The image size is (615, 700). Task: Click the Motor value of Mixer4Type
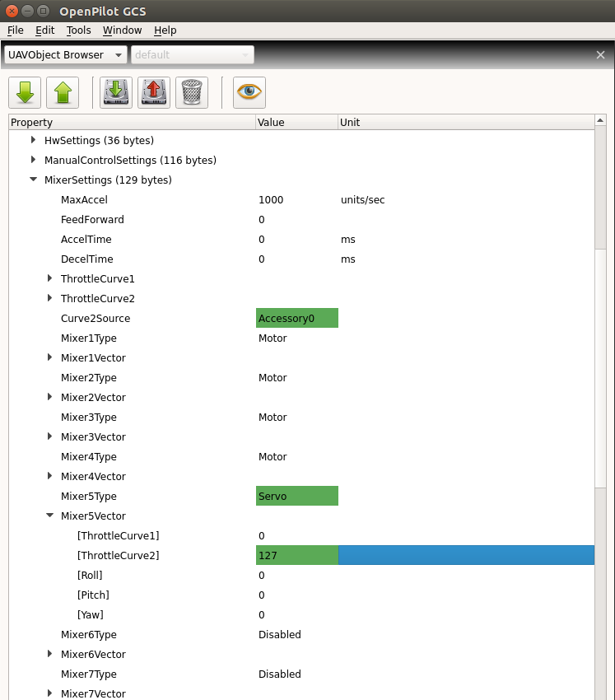[273, 457]
